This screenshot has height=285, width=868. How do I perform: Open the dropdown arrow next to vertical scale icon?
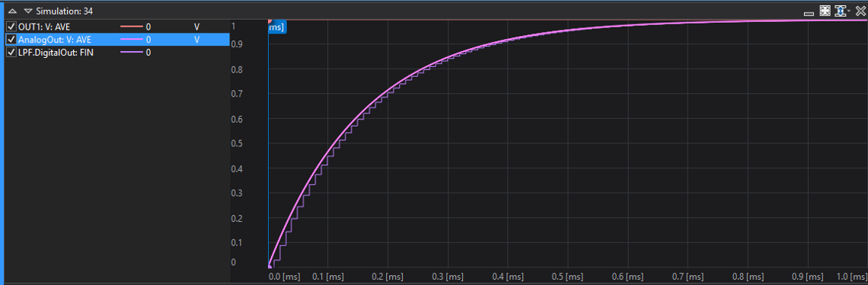849,11
